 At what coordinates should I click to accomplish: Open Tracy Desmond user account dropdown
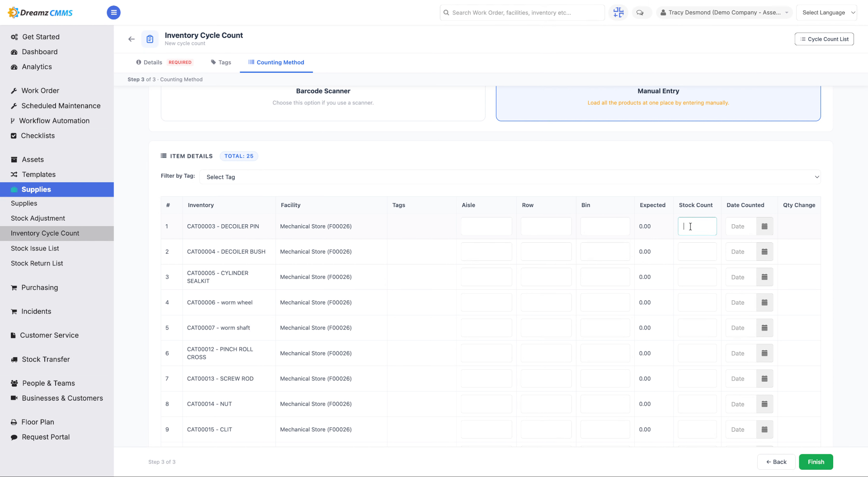pos(724,13)
